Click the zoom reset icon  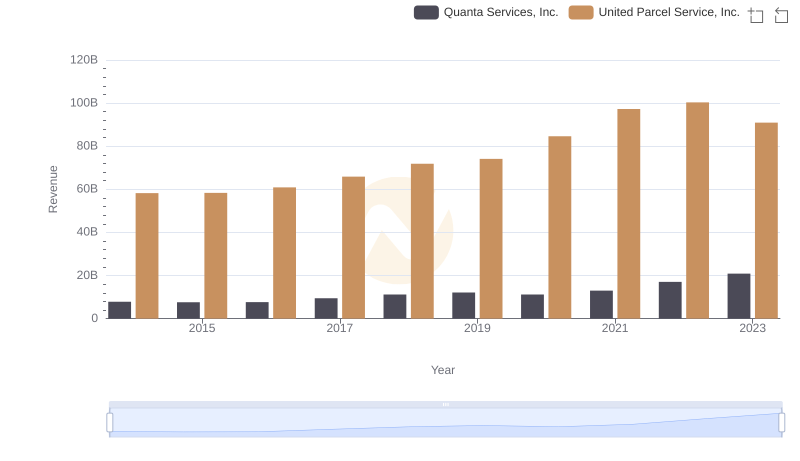(x=781, y=15)
